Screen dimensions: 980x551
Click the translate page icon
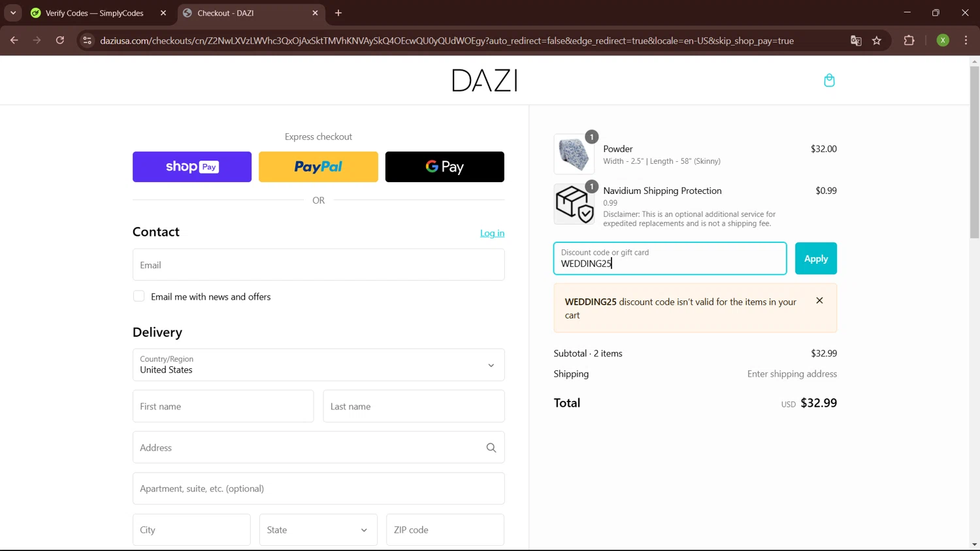coord(856,40)
